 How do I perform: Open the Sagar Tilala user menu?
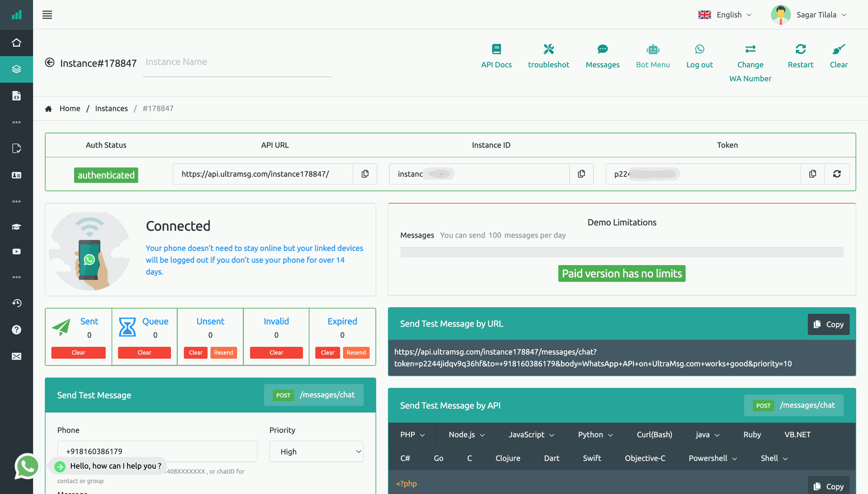coord(809,15)
